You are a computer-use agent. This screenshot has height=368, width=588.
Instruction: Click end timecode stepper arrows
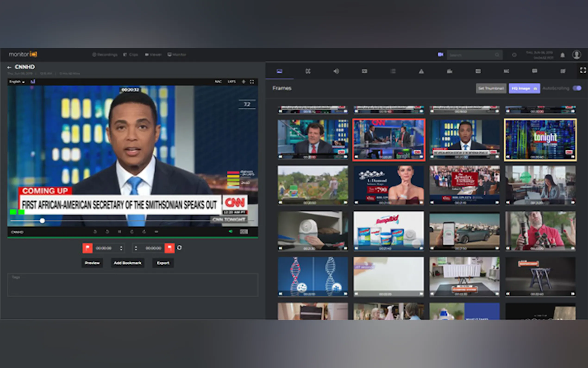pyautogui.click(x=136, y=248)
